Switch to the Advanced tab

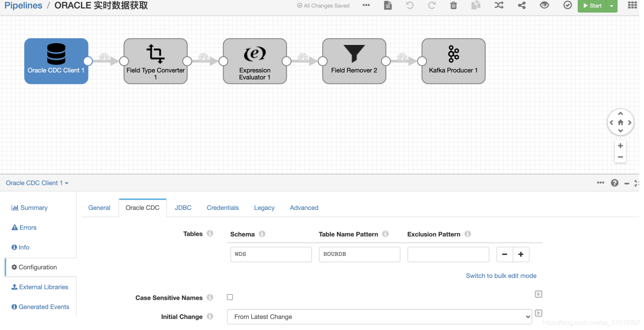(304, 208)
